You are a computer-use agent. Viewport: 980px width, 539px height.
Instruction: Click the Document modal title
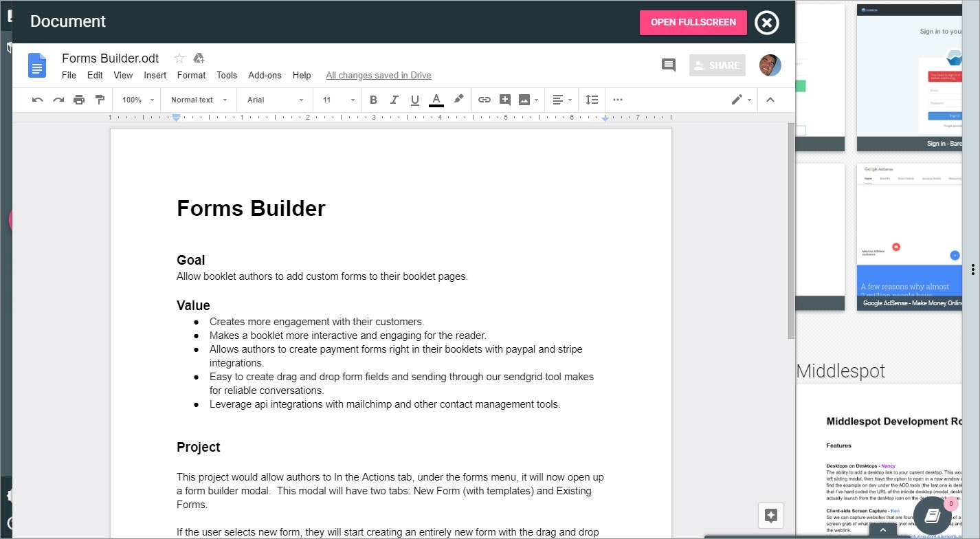click(x=68, y=21)
